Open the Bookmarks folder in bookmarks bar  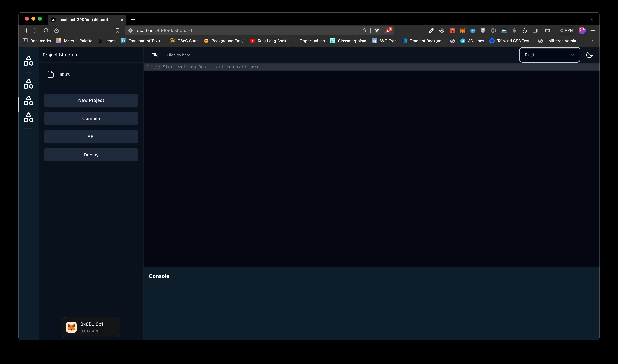(37, 41)
